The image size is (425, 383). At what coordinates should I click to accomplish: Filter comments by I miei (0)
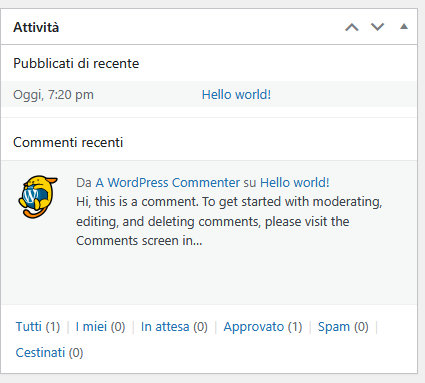(x=100, y=327)
